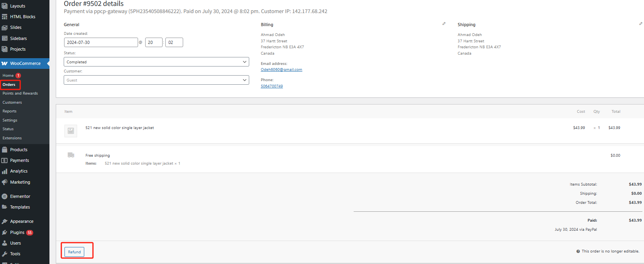Open Orders in WooCommerce submenu
The image size is (644, 264).
pyautogui.click(x=9, y=85)
